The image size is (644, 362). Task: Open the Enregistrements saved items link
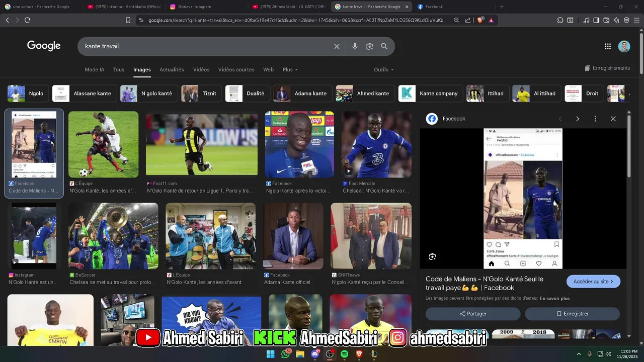[x=607, y=68]
